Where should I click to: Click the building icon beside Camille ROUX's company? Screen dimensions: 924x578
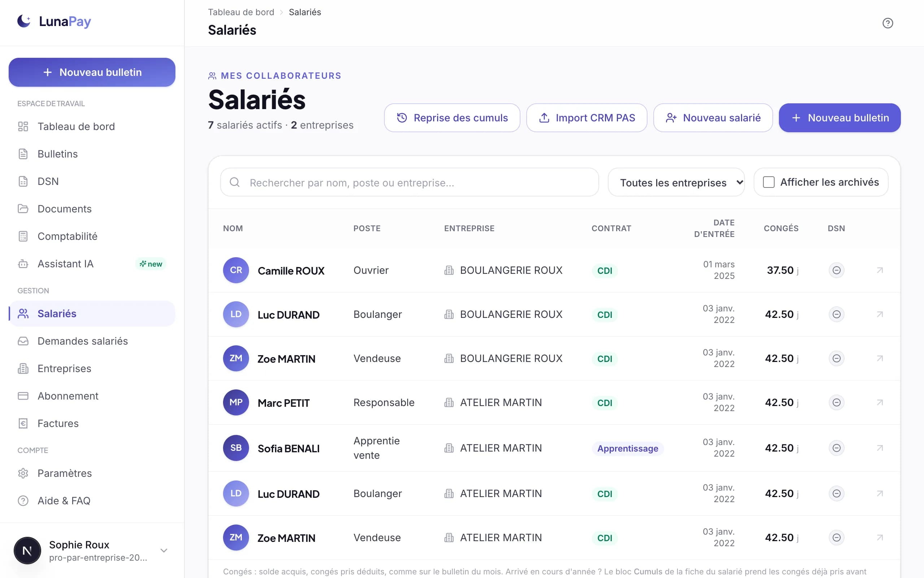pyautogui.click(x=449, y=270)
